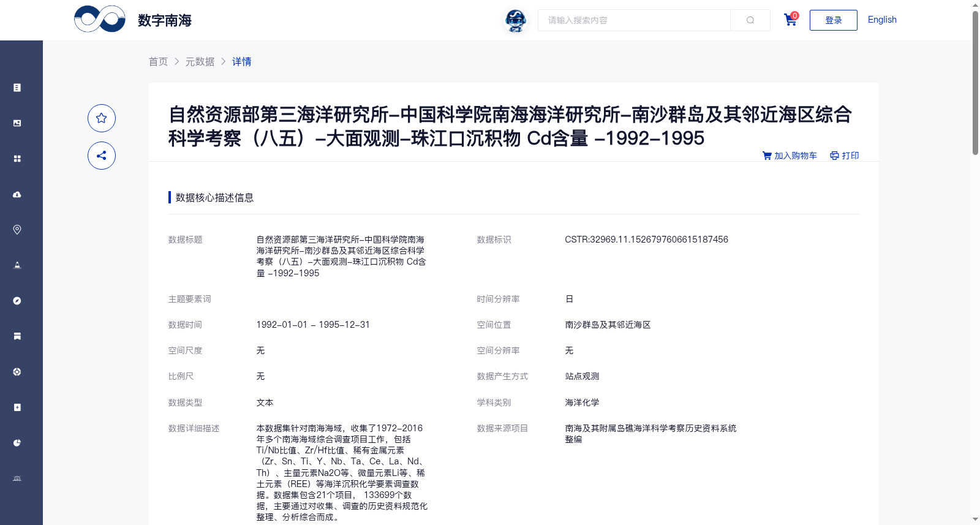Open the shopping cart in header
Image resolution: width=980 pixels, height=525 pixels.
click(x=791, y=20)
